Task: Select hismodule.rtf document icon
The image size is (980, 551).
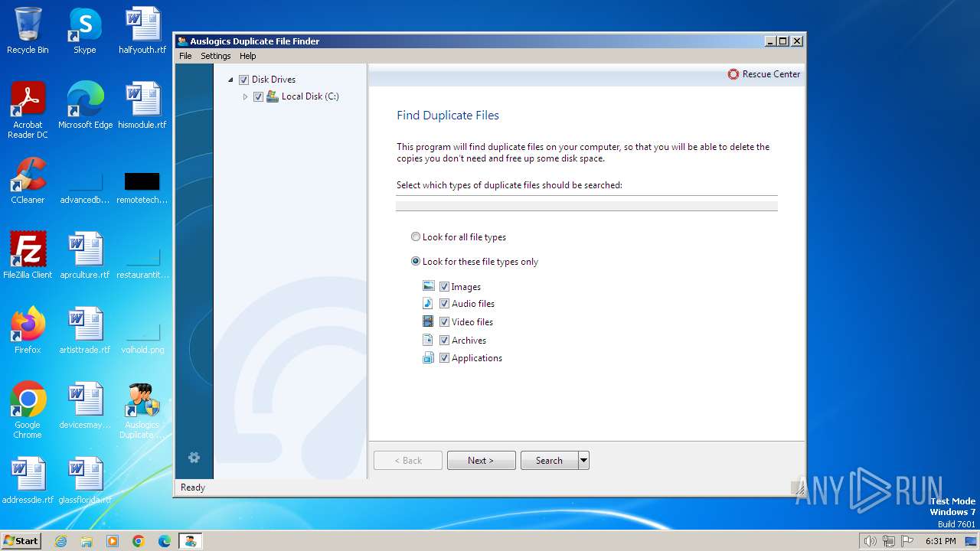Action: (142, 106)
